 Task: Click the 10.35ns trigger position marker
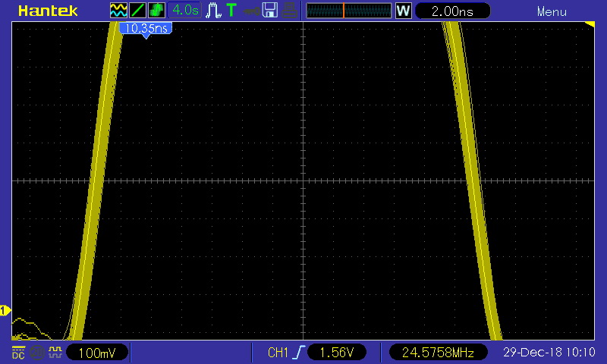click(146, 30)
